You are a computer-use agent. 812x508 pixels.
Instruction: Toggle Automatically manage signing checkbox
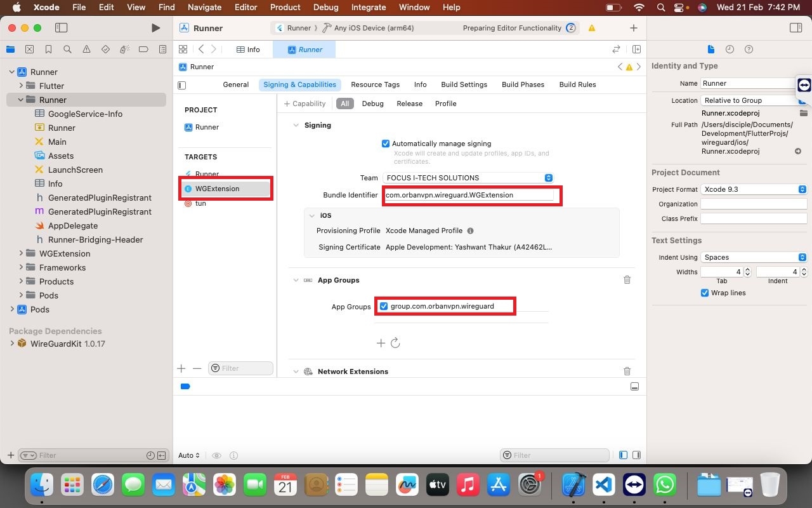tap(386, 144)
